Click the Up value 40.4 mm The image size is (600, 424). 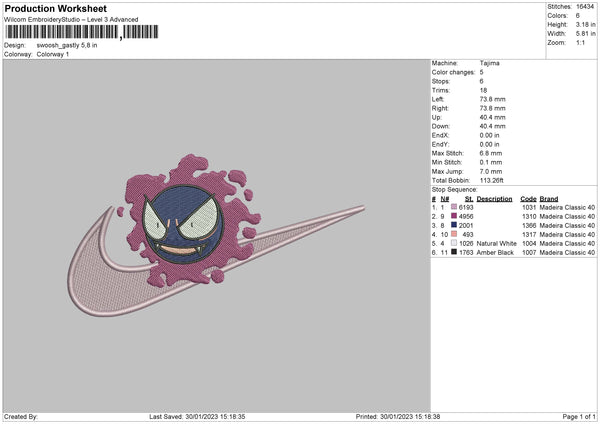(492, 117)
